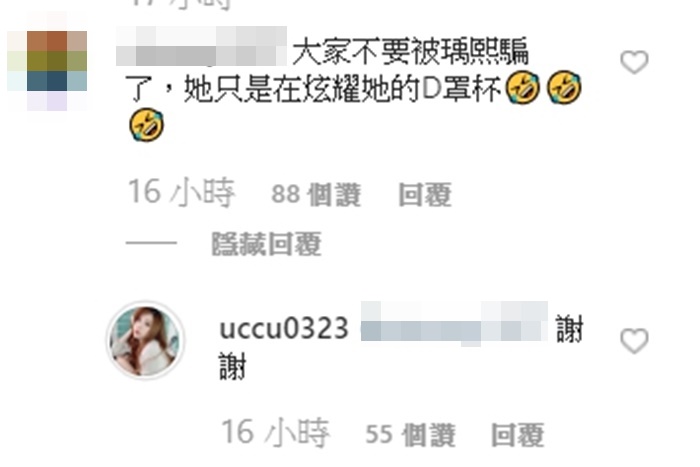Click the first laughing emoji after D罩杯
Image resolution: width=700 pixels, height=467 pixels.
point(523,88)
